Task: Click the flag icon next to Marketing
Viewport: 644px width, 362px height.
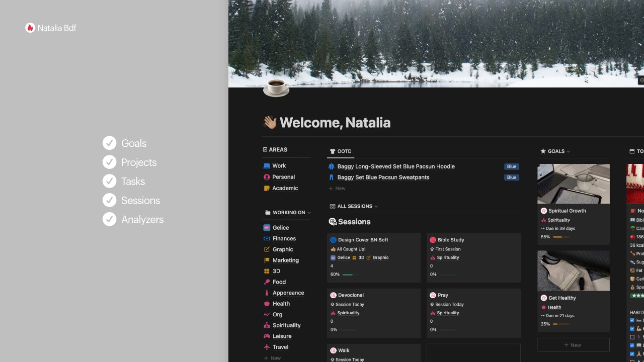Action: pos(267,260)
